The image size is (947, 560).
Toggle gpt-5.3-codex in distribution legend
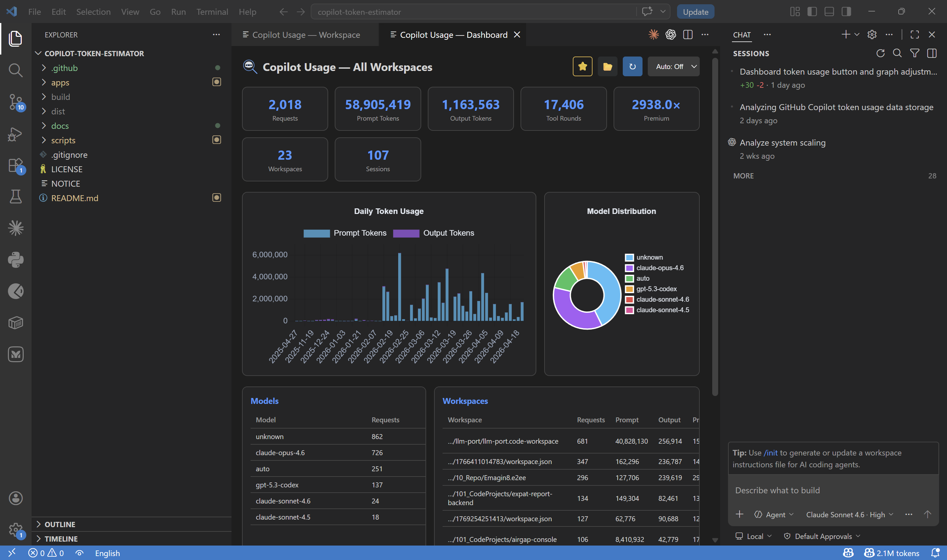pyautogui.click(x=651, y=289)
